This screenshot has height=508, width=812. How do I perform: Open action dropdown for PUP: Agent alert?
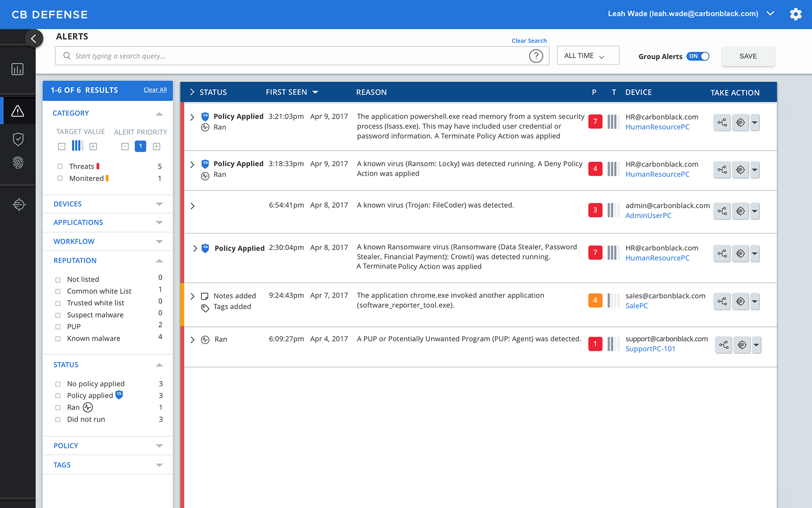(x=756, y=345)
